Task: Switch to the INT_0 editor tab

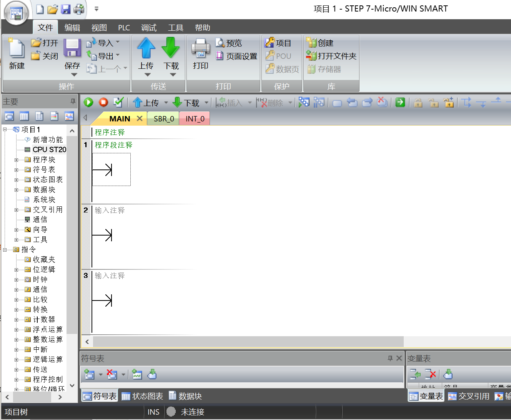Action: [x=195, y=119]
